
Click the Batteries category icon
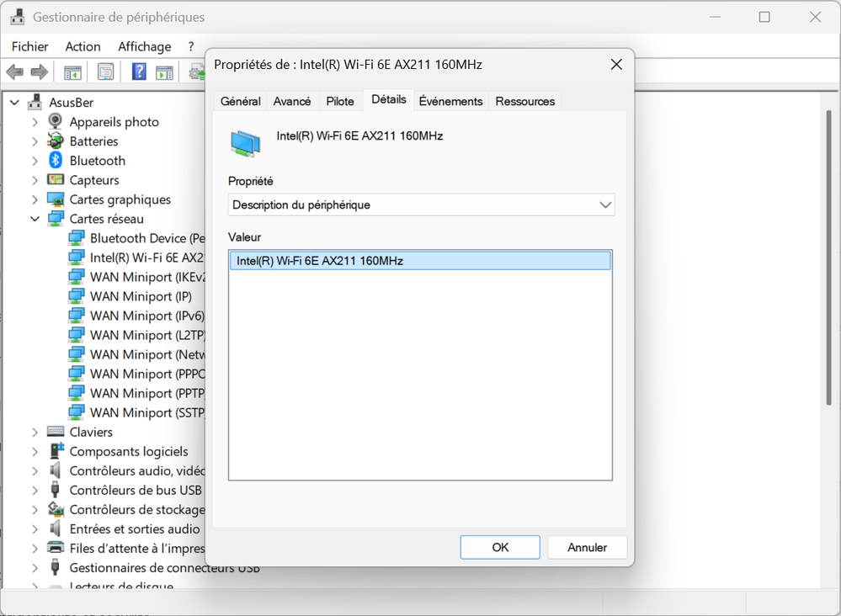pyautogui.click(x=56, y=141)
